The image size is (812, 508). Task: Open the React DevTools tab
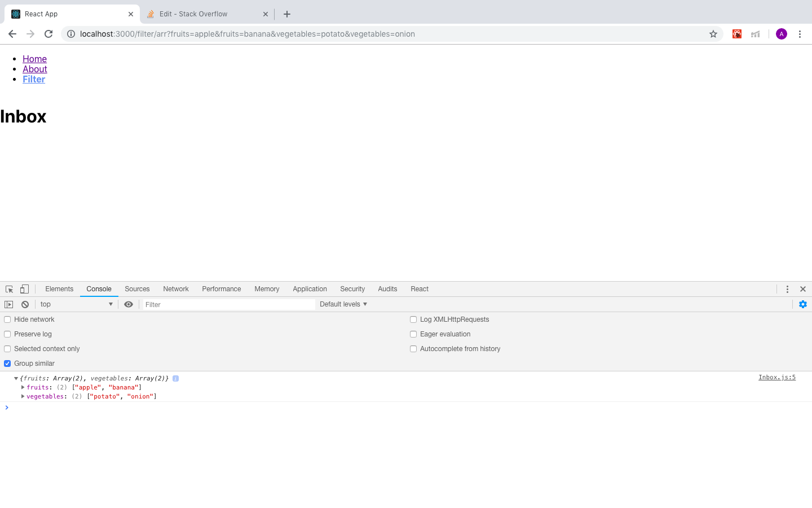click(x=420, y=289)
